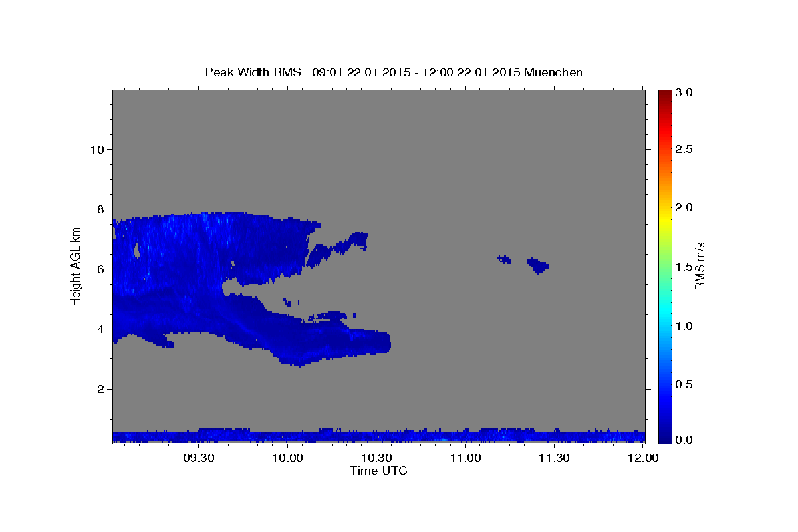Click the height label '6'
The width and height of the screenshot is (798, 532).
point(99,269)
